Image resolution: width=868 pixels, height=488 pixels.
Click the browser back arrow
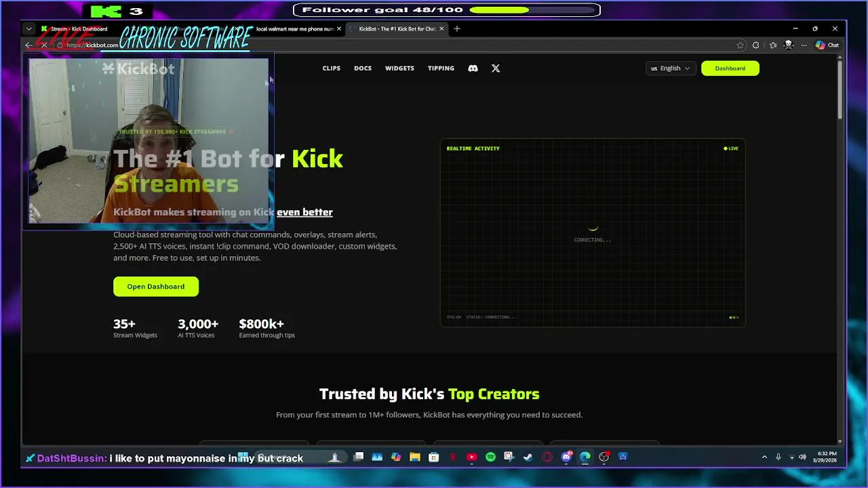pos(28,45)
